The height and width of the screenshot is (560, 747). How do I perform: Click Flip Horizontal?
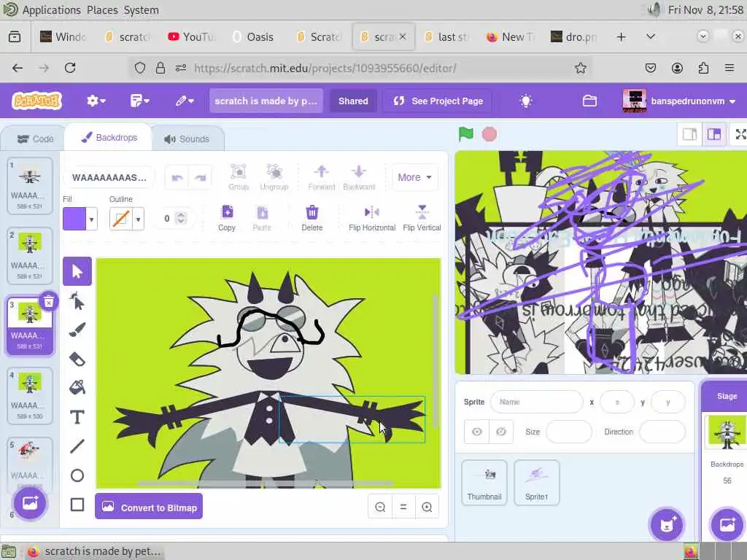(x=371, y=218)
